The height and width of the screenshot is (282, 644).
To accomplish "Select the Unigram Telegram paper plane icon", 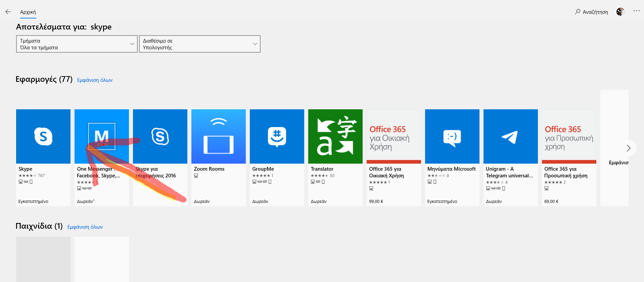I will (511, 136).
